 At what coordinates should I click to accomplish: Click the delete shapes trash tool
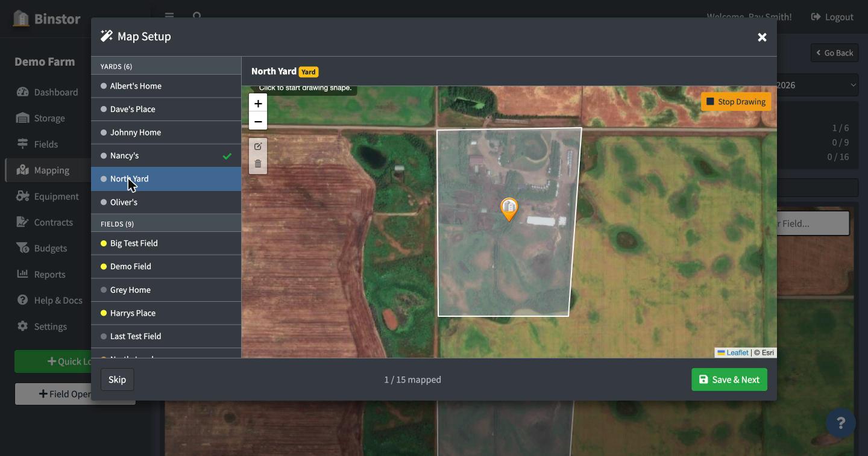coord(258,164)
